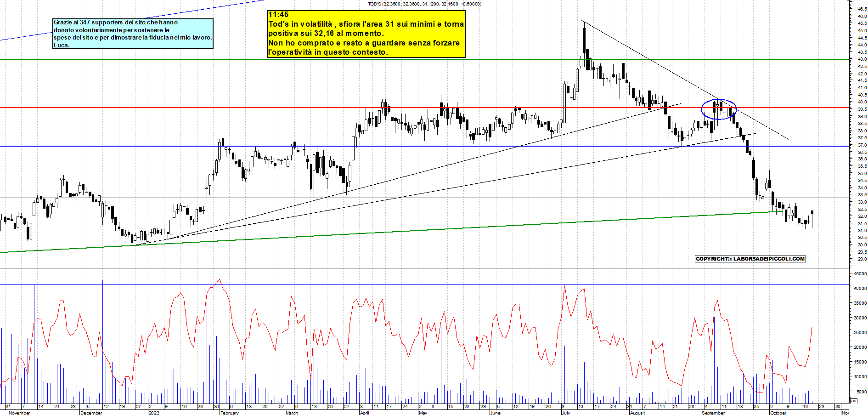This screenshot has width=868, height=415.
Task: Click the 40.0 price axis label
Action: 862,102
